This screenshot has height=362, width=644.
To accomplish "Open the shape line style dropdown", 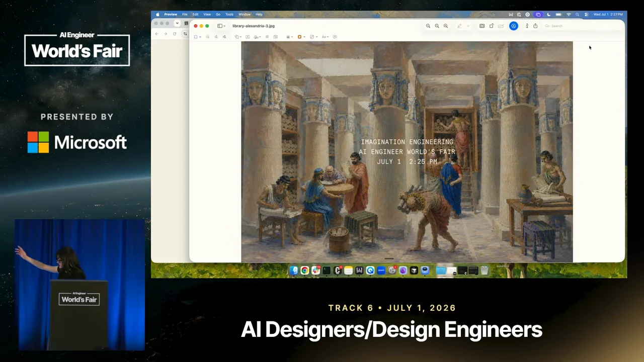I will 290,37.
